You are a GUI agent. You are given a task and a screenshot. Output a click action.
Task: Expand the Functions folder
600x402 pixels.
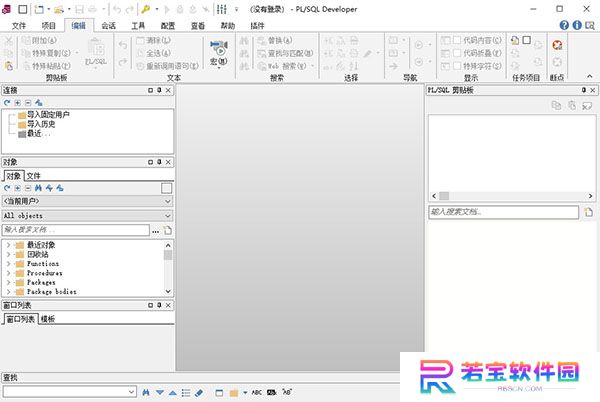[8, 264]
